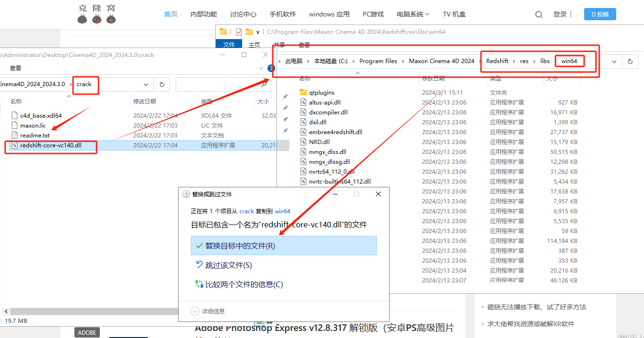This screenshot has height=338, width=644.
Task: Click the crack link in replace dialog
Action: [x=246, y=211]
